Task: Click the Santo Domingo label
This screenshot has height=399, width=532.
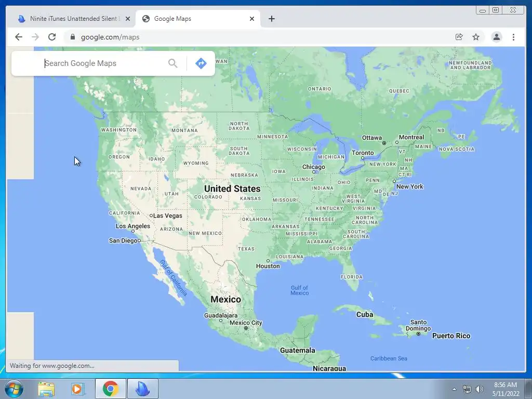Action: 418,325
